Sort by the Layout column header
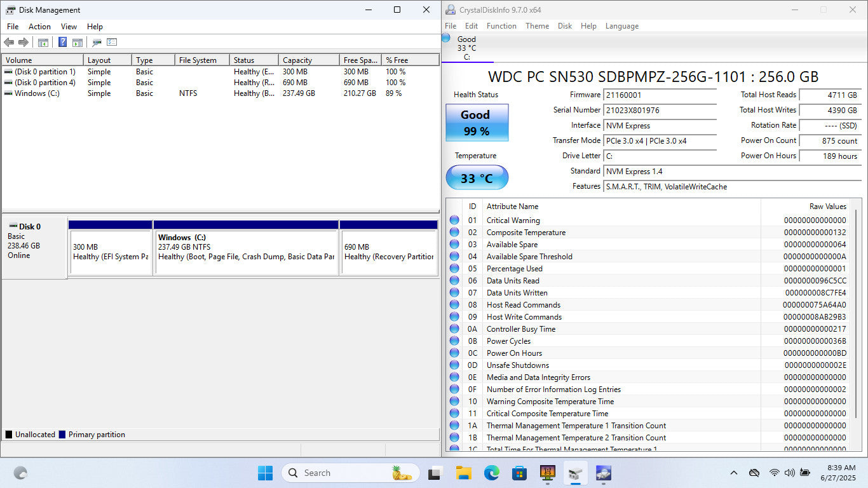The height and width of the screenshot is (488, 868). (107, 60)
